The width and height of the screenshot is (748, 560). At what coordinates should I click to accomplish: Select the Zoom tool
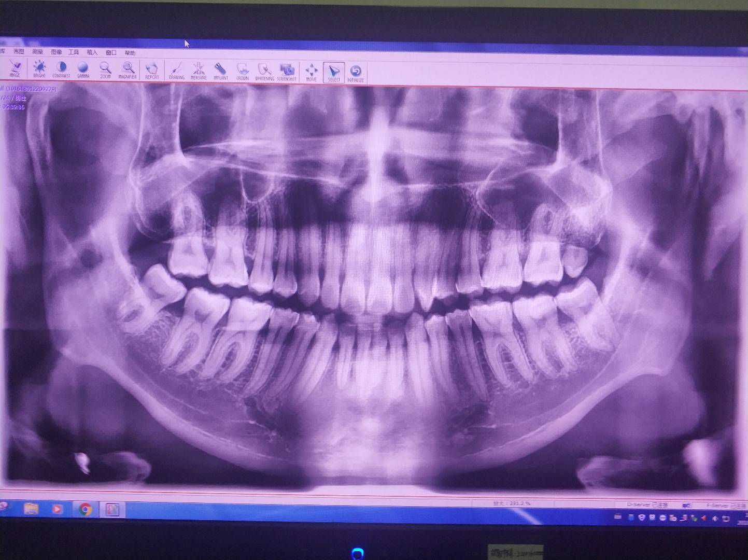105,69
